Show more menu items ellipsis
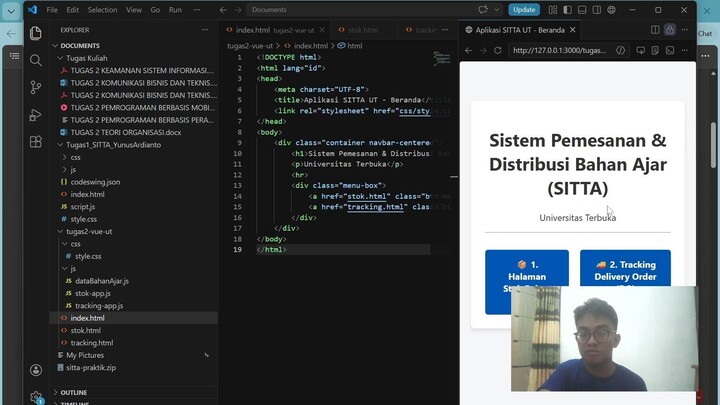 tap(197, 10)
